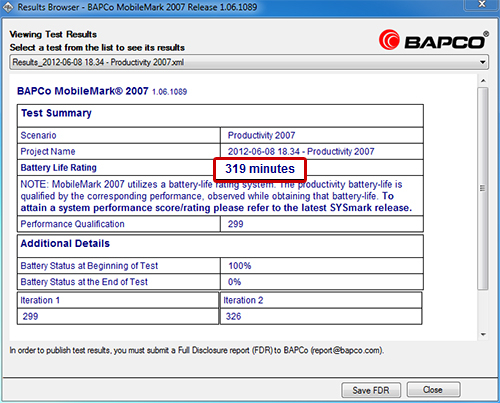Click the 'Scenario' label cell
The image size is (500, 403).
pos(119,135)
